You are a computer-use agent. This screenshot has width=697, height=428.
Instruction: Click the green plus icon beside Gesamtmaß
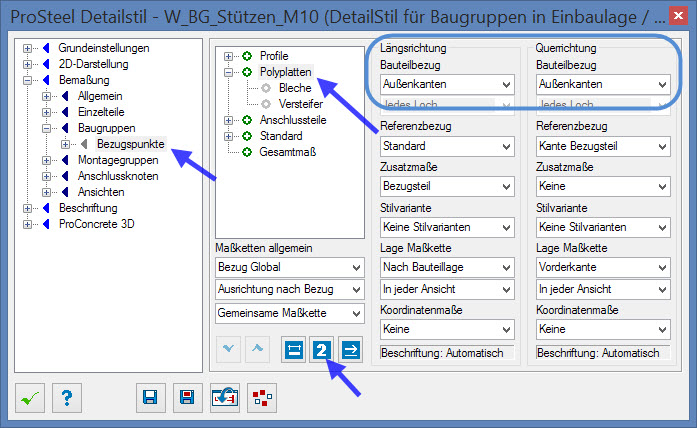pos(247,152)
